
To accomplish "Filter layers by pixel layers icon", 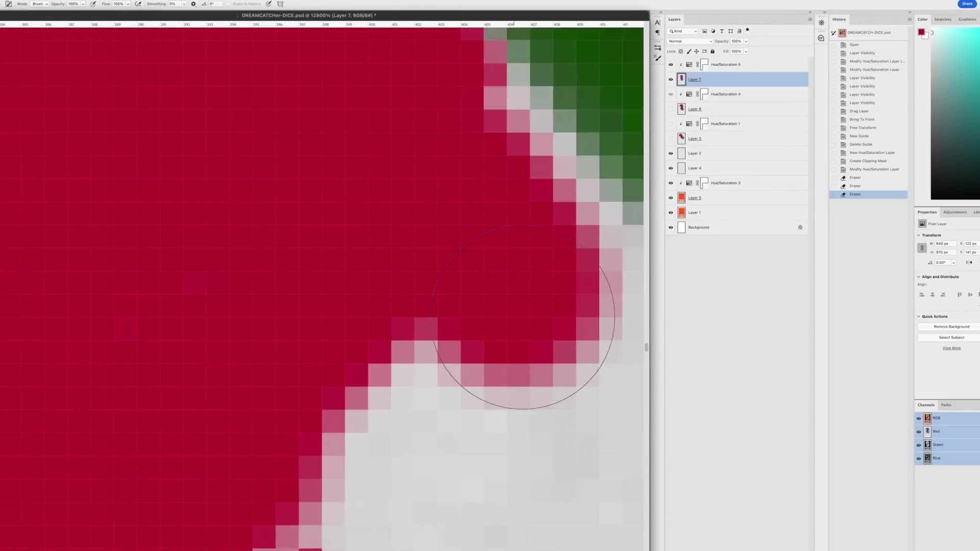I will (705, 31).
